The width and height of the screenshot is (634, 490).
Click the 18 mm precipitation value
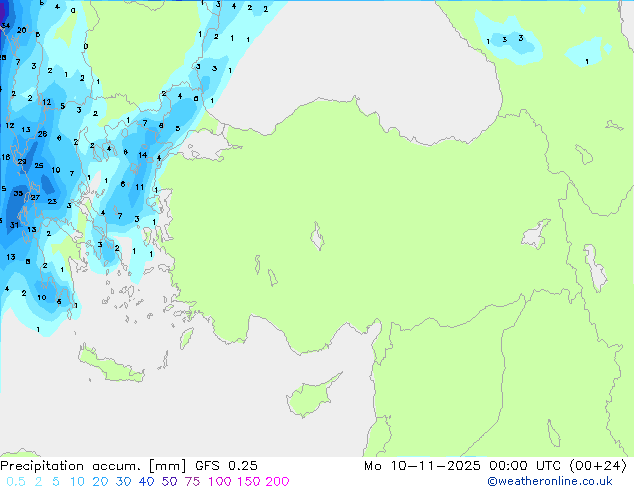(6, 157)
